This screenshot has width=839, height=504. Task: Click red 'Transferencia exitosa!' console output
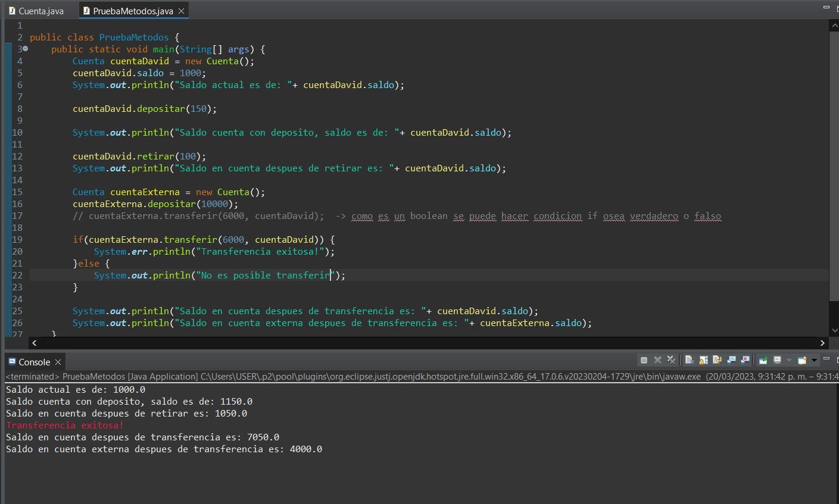pyautogui.click(x=65, y=425)
